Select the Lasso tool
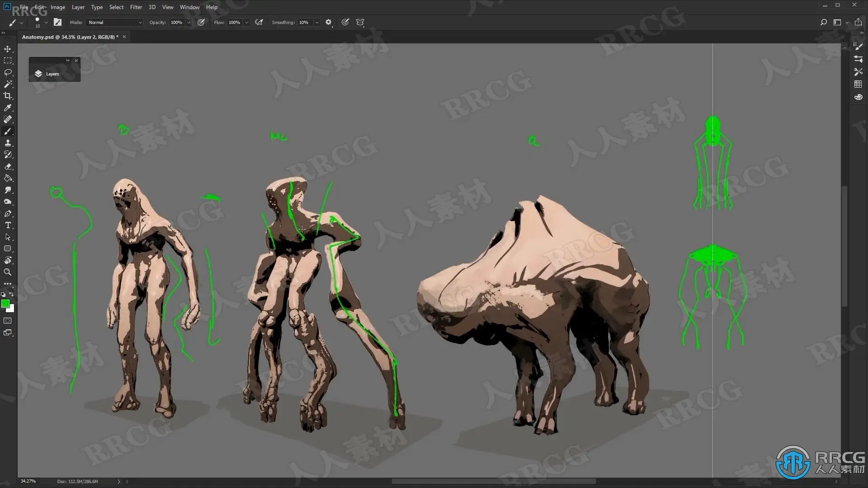Viewport: 868px width, 488px height. point(8,72)
